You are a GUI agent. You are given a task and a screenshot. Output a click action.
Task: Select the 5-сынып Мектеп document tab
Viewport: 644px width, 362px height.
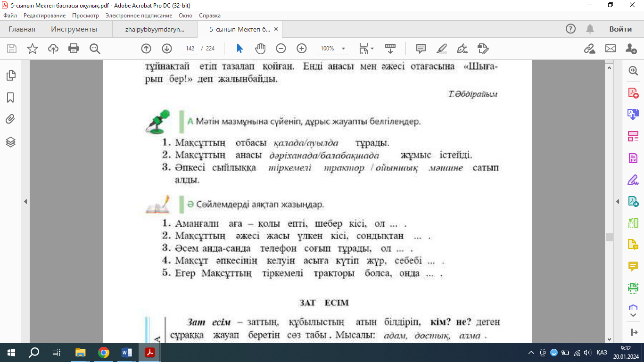click(x=239, y=29)
